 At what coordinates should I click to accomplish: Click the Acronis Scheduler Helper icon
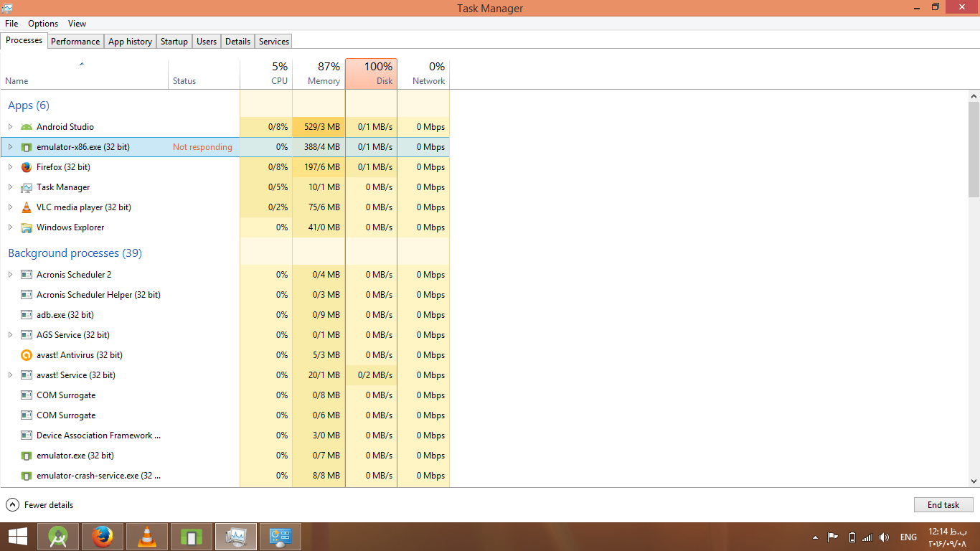27,295
